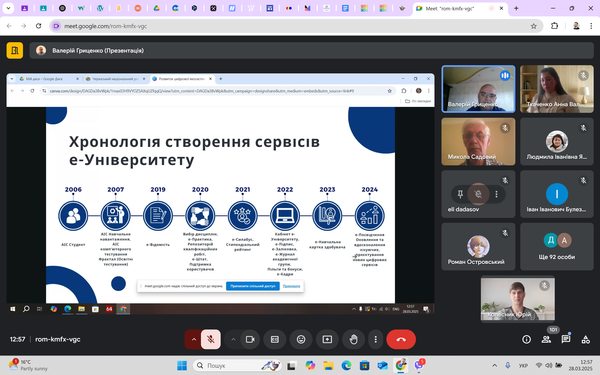
Task: Open the meeting details info icon
Action: click(x=527, y=339)
